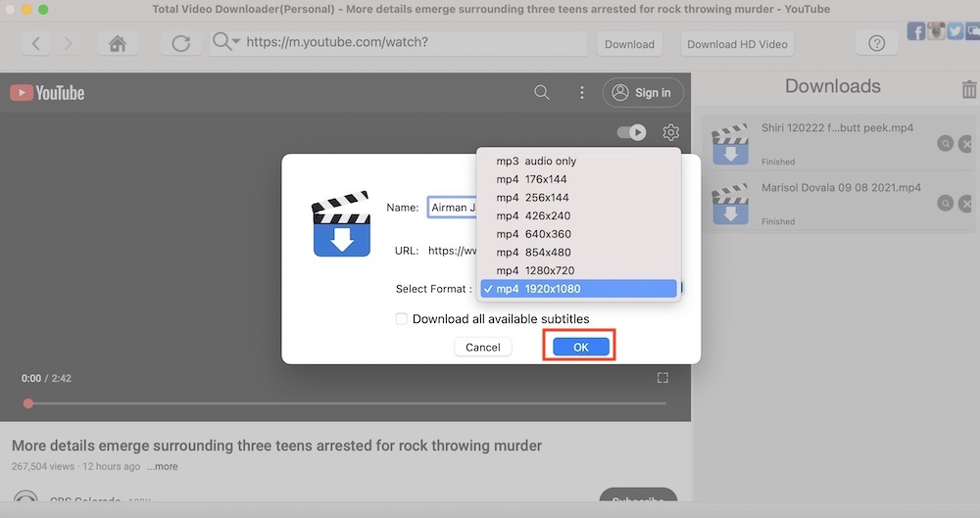Viewport: 980px width, 518px height.
Task: Click the video progress bar scrubber
Action: pos(28,403)
